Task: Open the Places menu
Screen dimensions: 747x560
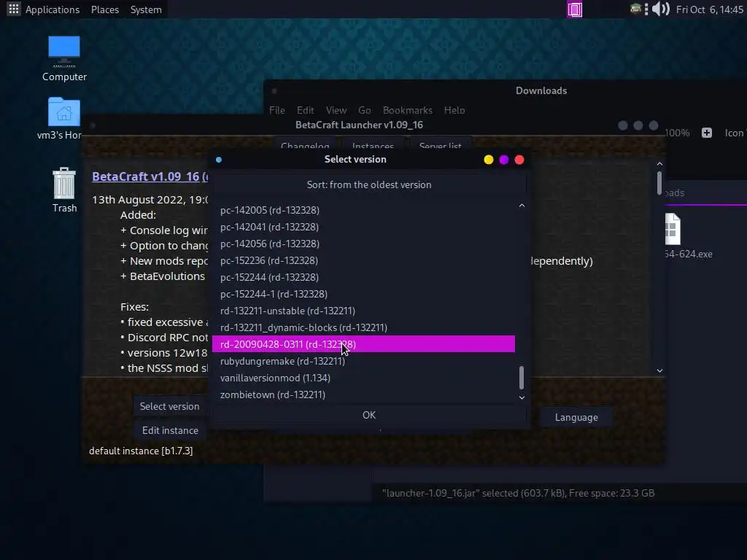Action: pos(105,9)
